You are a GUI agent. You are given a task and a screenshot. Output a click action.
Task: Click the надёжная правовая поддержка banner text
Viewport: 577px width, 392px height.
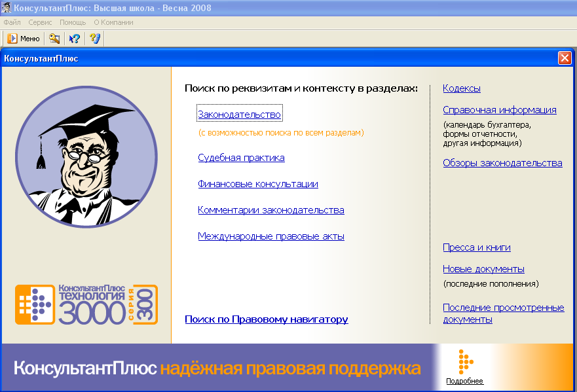click(290, 368)
